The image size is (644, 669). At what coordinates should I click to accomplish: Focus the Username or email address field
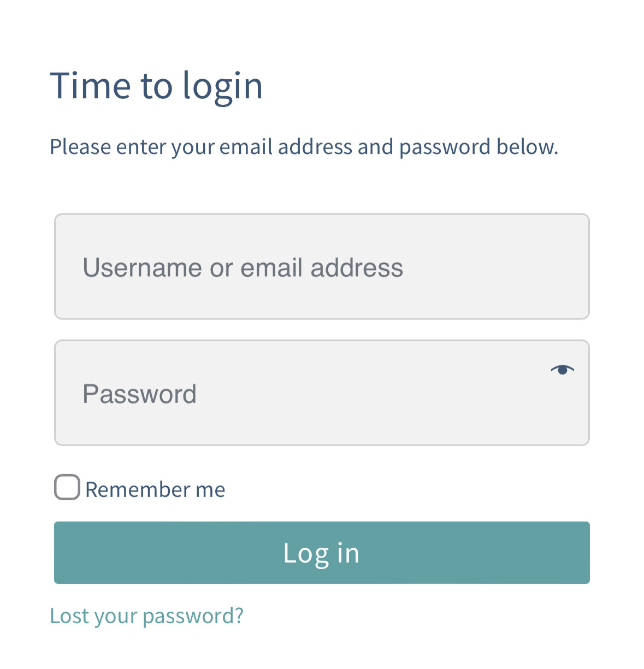click(x=321, y=267)
